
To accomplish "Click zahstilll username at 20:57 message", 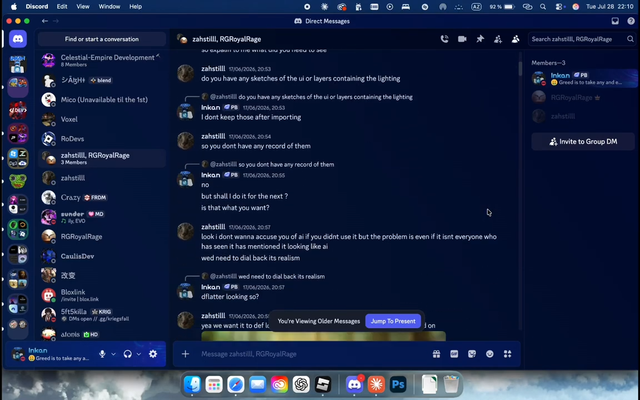I will (213, 227).
